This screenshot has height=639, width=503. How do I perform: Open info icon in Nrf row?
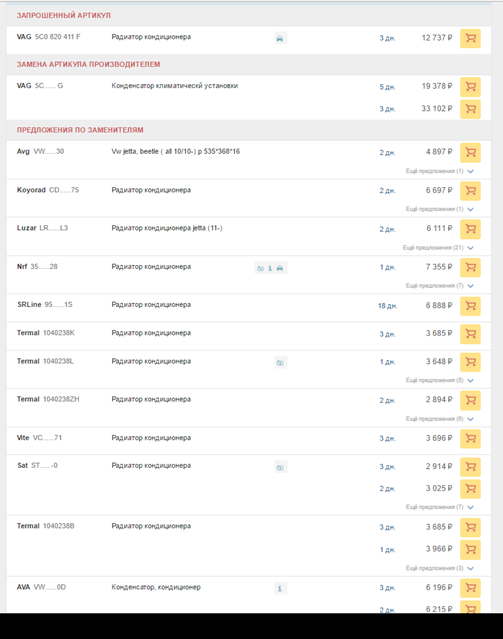coord(270,268)
